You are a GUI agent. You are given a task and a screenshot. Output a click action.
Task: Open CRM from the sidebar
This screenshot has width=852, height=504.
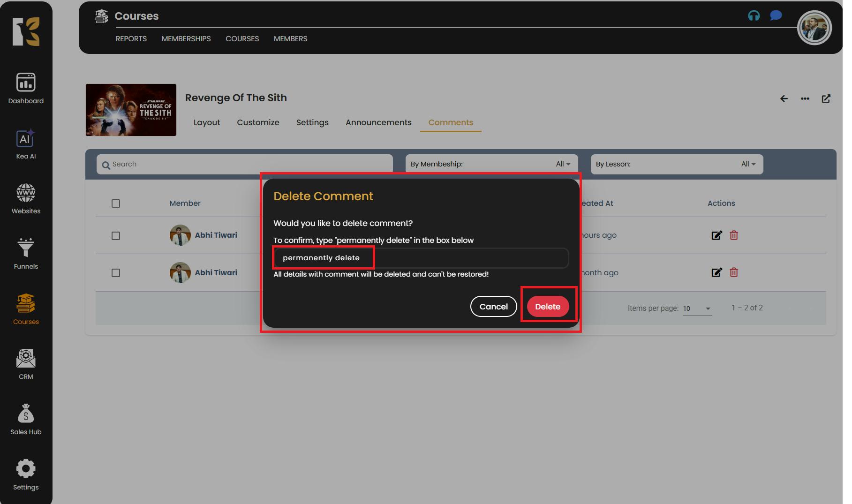click(26, 360)
